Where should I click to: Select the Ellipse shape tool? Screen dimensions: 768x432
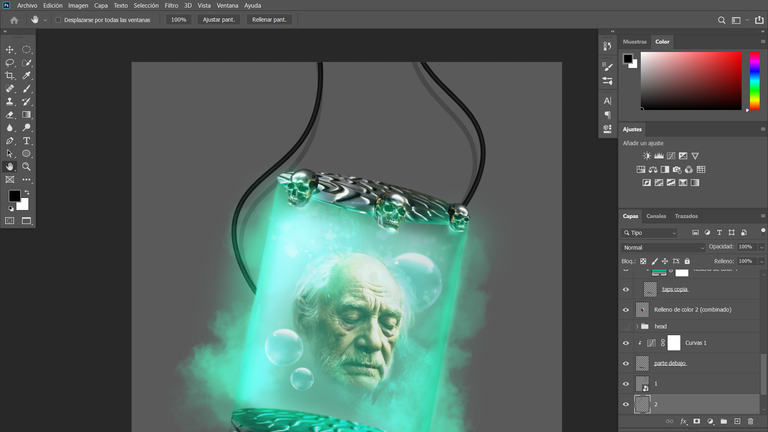click(26, 153)
